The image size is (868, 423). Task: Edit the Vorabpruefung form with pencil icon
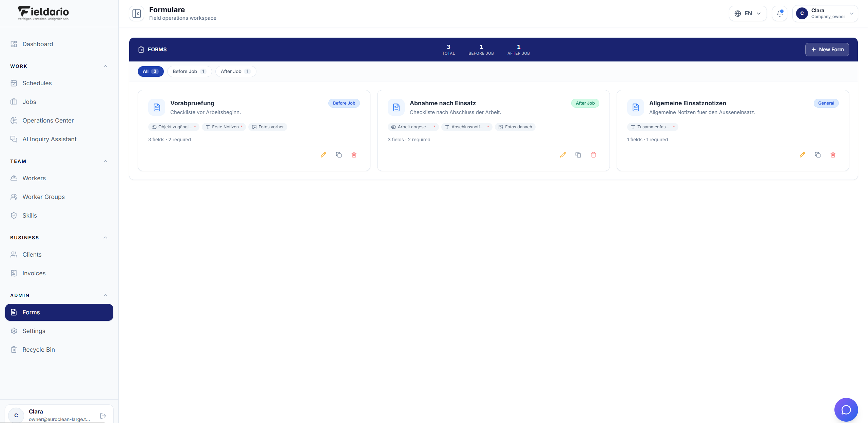[323, 155]
